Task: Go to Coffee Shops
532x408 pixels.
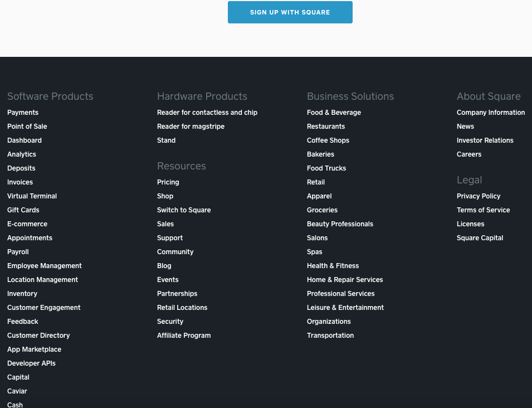Action: point(328,140)
